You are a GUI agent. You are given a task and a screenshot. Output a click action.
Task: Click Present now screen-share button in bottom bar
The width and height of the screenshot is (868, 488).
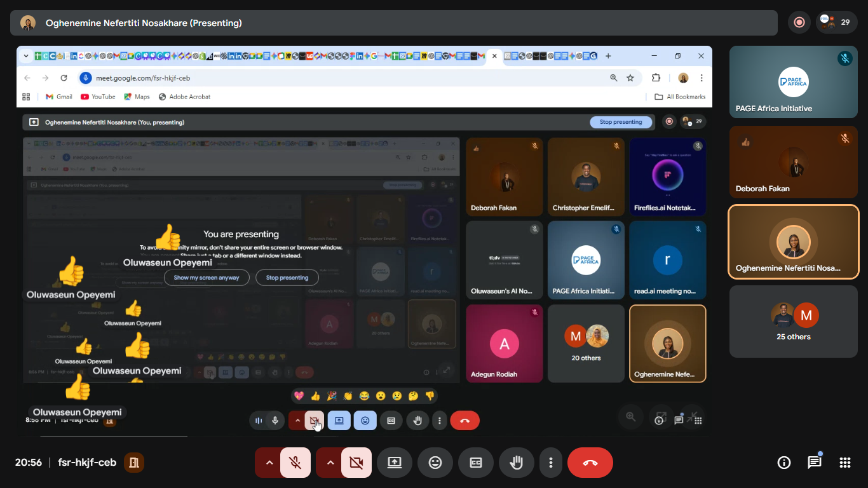click(x=395, y=463)
